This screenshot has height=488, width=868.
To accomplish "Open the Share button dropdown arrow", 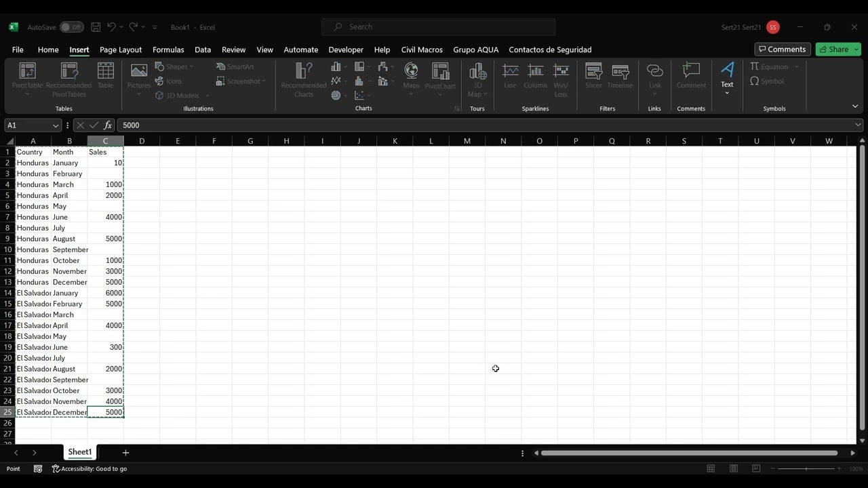I will pyautogui.click(x=856, y=49).
